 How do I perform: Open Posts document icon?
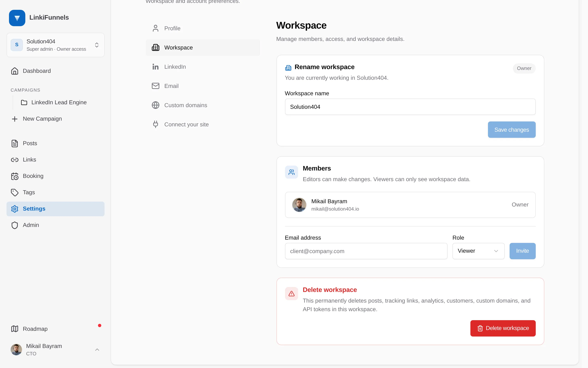tap(14, 143)
